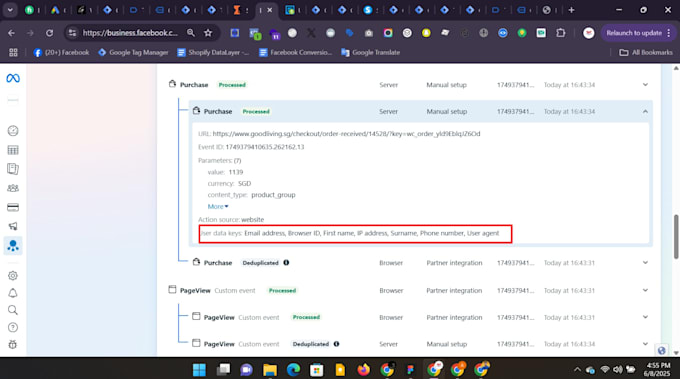The image size is (680, 379).
Task: Open the Google Tag Manager bookmark
Action: point(133,52)
